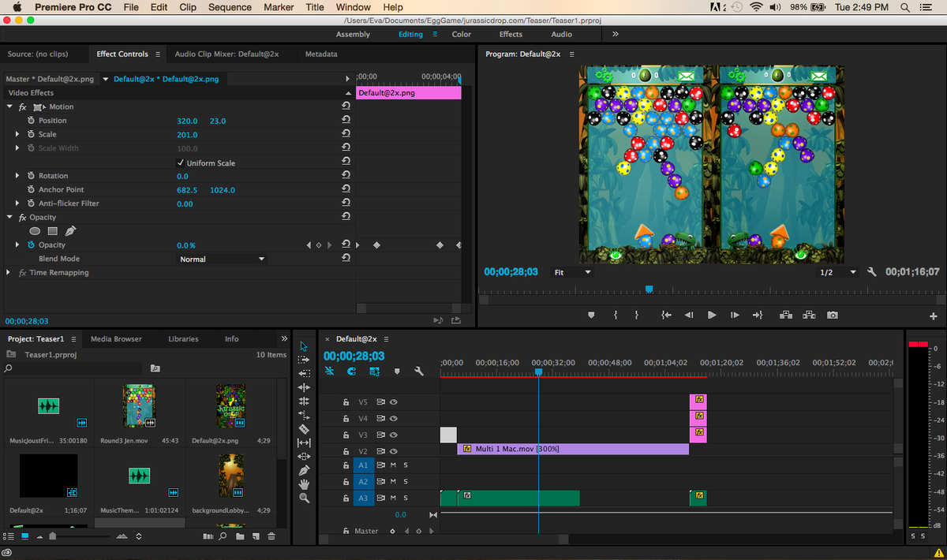
Task: Add marker in Program Monitor
Action: [591, 315]
